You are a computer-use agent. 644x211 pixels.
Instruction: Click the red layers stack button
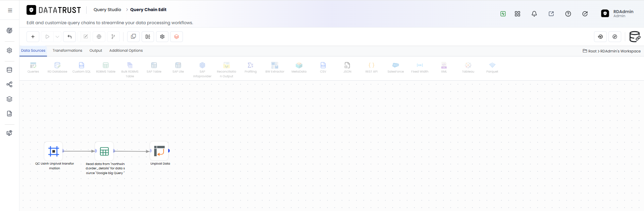pos(177,37)
